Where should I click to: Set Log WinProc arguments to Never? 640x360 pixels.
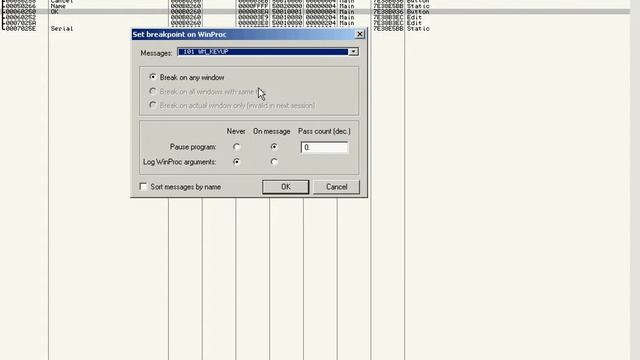tap(236, 162)
